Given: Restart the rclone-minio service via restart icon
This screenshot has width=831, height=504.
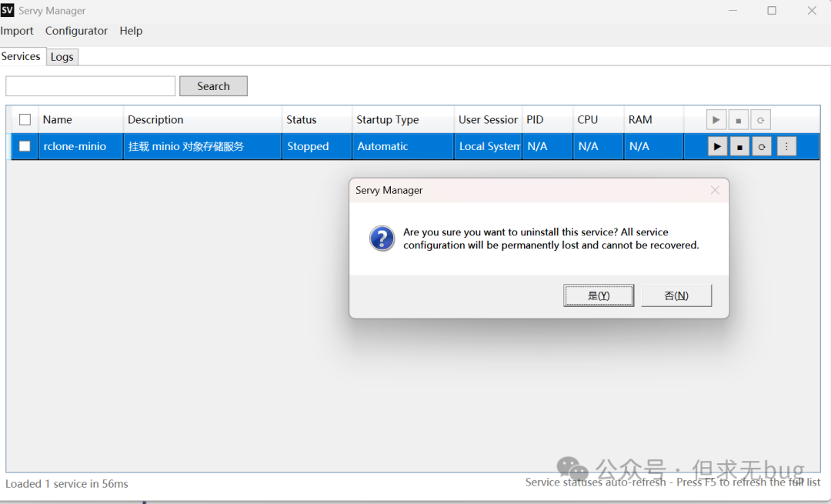Looking at the screenshot, I should point(762,146).
